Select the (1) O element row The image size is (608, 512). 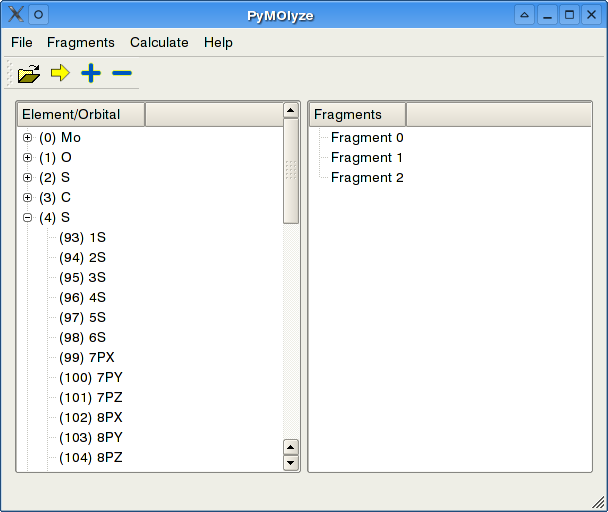click(55, 157)
